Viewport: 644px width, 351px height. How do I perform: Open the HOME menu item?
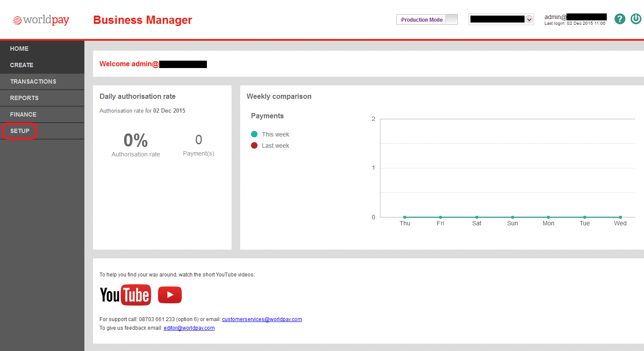click(x=19, y=49)
